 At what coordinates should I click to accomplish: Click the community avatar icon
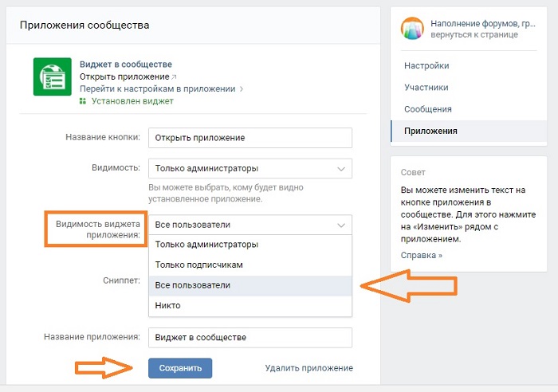412,28
